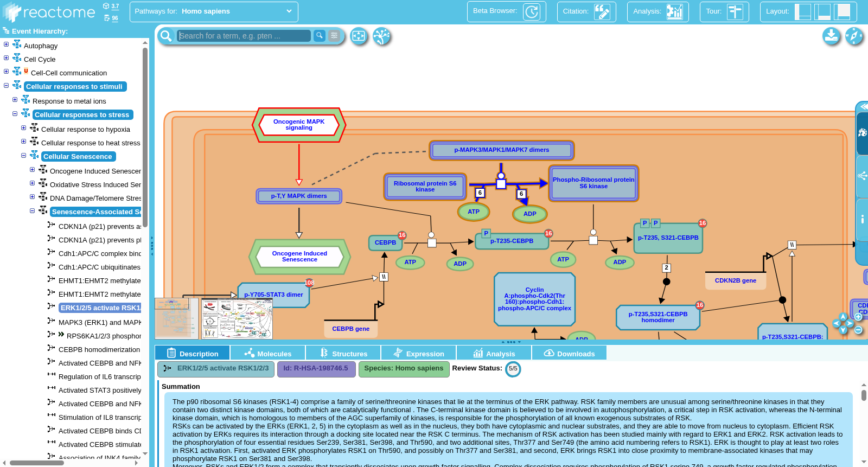Screen dimensions: 868x467
Task: Expand Response to metal ions node
Action: click(x=15, y=100)
